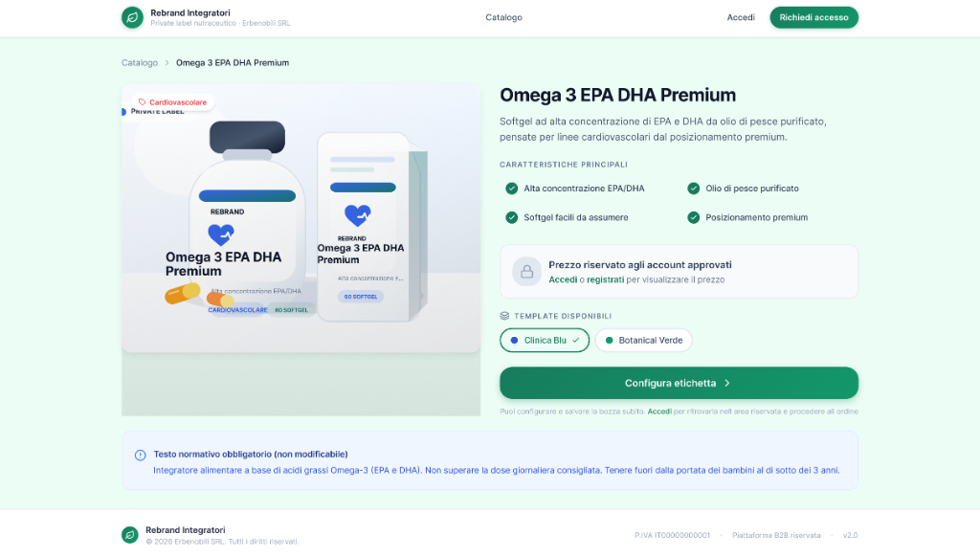Click the Rebrand Integratori leaf logo in header
Screen dimensions: 980x557
132,17
